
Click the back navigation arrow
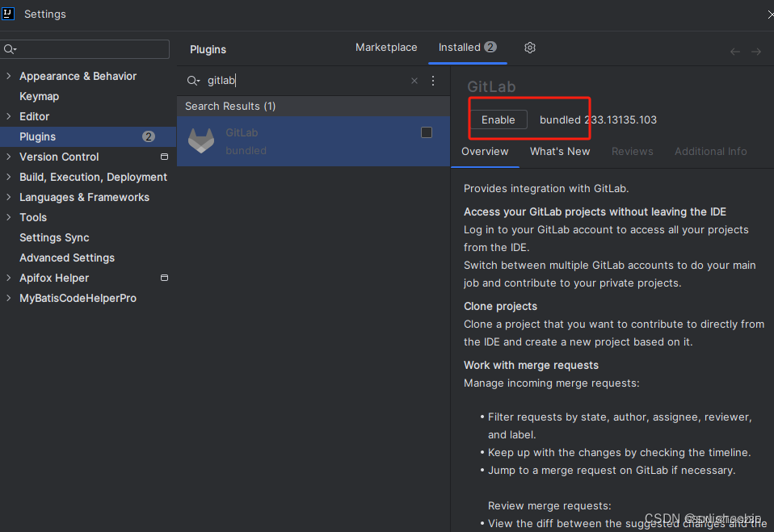(734, 51)
